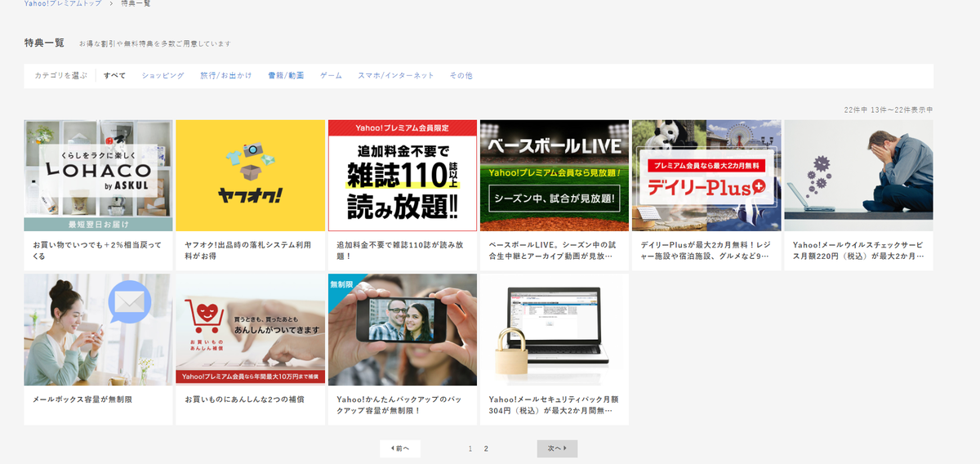The image size is (980, 464).
Task: Open the man-at-laptop virus check banner
Action: click(858, 176)
